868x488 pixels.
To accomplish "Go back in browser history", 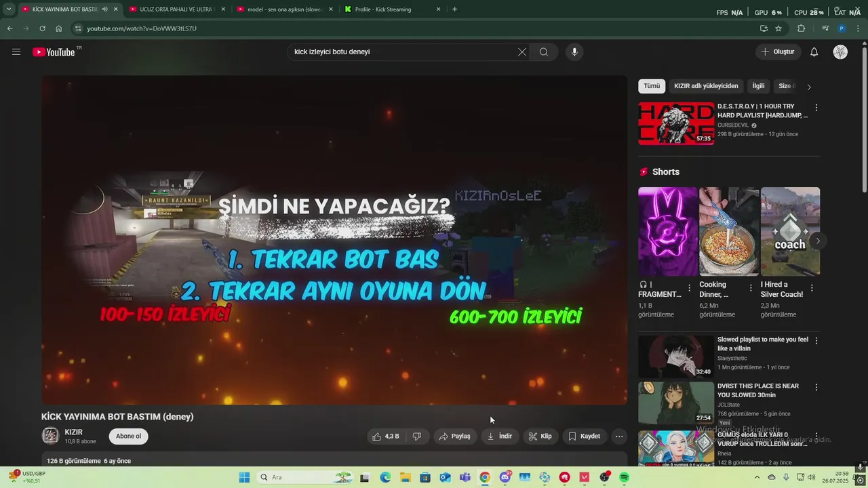I will point(9,28).
